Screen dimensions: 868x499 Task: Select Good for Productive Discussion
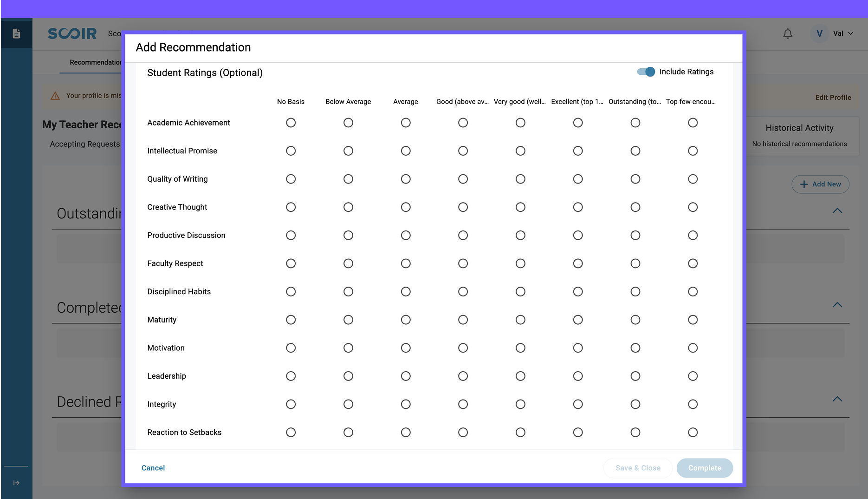(463, 236)
